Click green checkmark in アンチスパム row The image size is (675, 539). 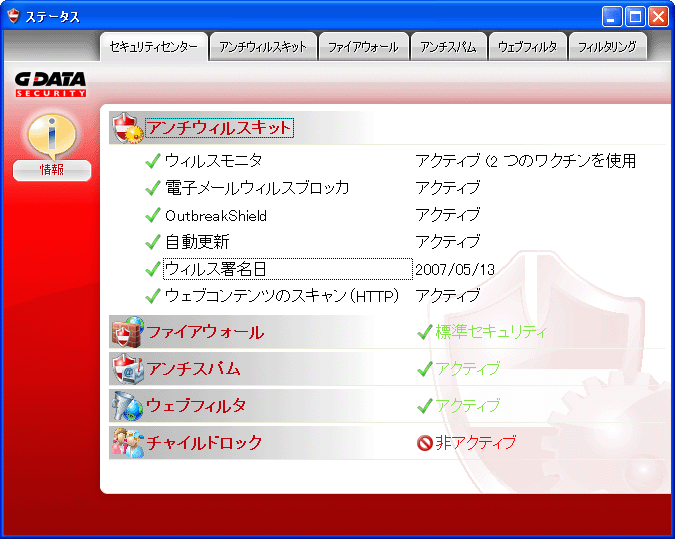pyautogui.click(x=425, y=369)
